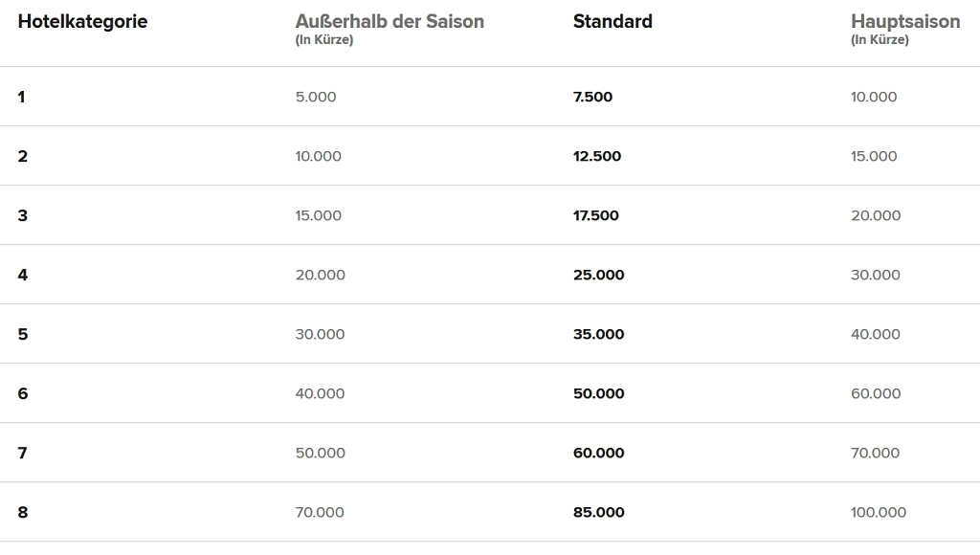Click the Standard column header

(612, 21)
